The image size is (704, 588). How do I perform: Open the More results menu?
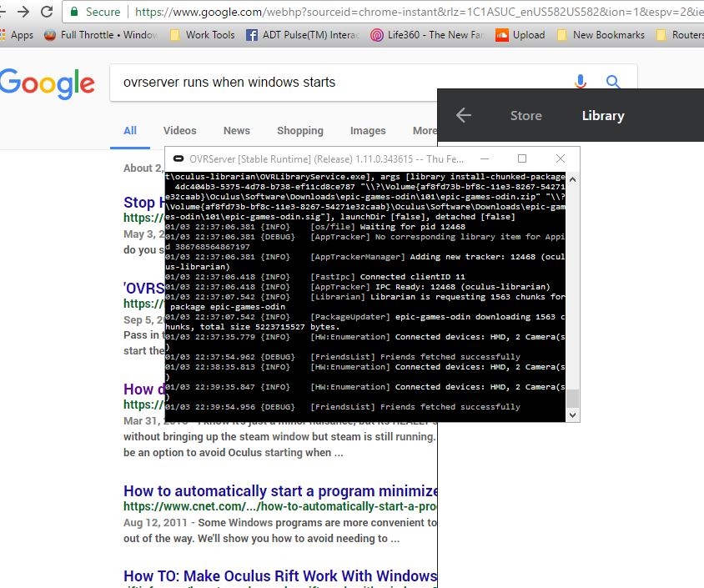coord(425,131)
